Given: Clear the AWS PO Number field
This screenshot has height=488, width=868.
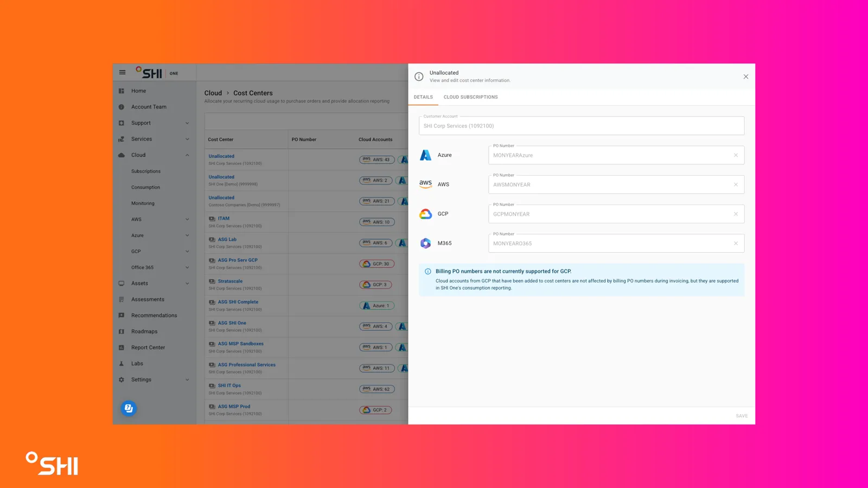Looking at the screenshot, I should (x=736, y=184).
